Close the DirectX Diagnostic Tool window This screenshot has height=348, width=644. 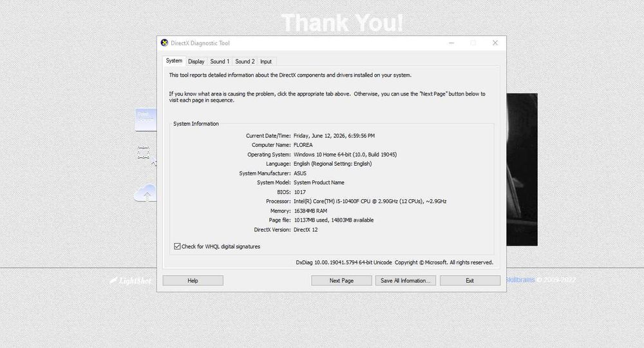(x=495, y=43)
